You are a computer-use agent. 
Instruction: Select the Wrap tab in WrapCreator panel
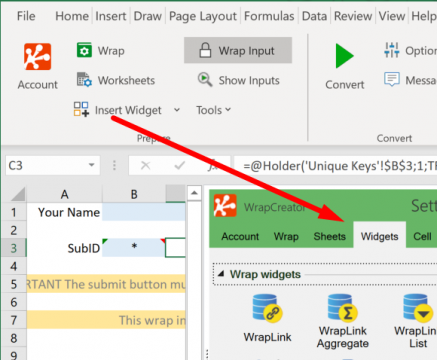(286, 236)
